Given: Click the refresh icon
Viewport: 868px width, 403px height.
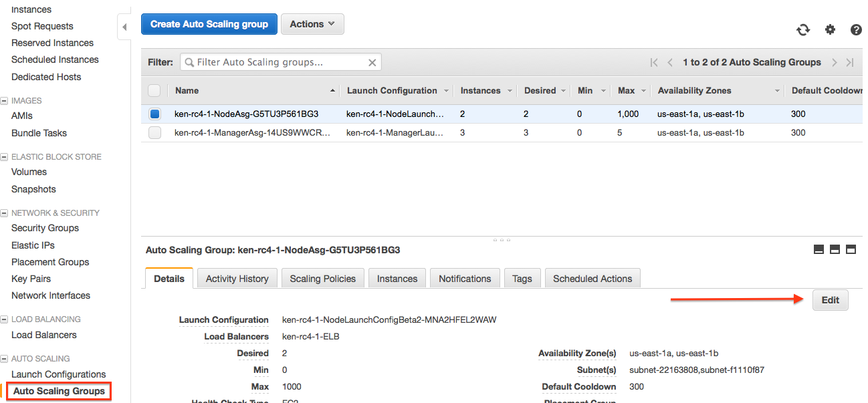Looking at the screenshot, I should (x=803, y=29).
